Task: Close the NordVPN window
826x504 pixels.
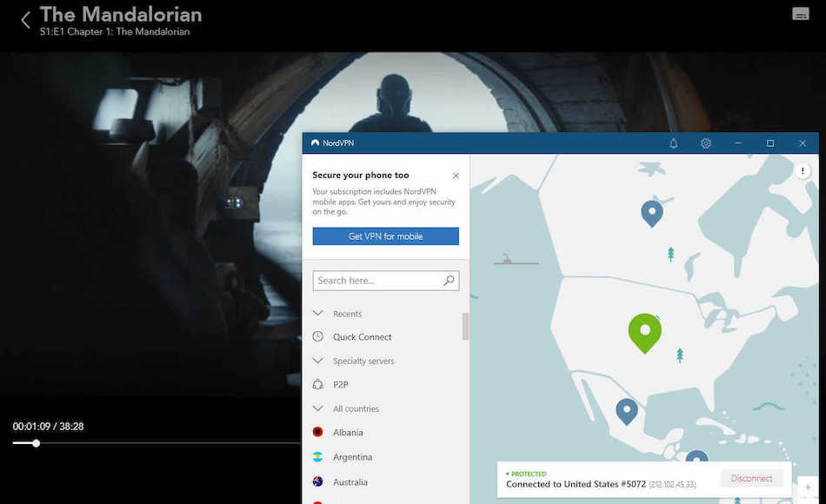Action: 803,143
